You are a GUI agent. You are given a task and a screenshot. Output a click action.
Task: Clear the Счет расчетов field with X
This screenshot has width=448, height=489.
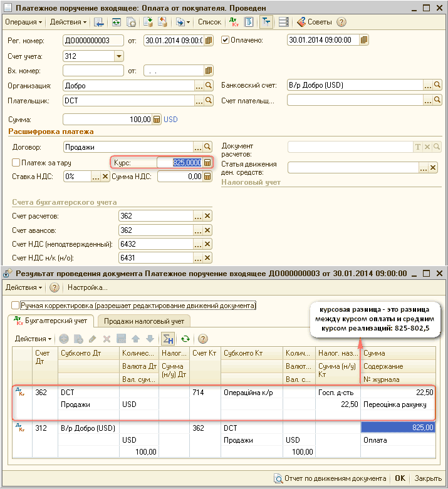(207, 216)
